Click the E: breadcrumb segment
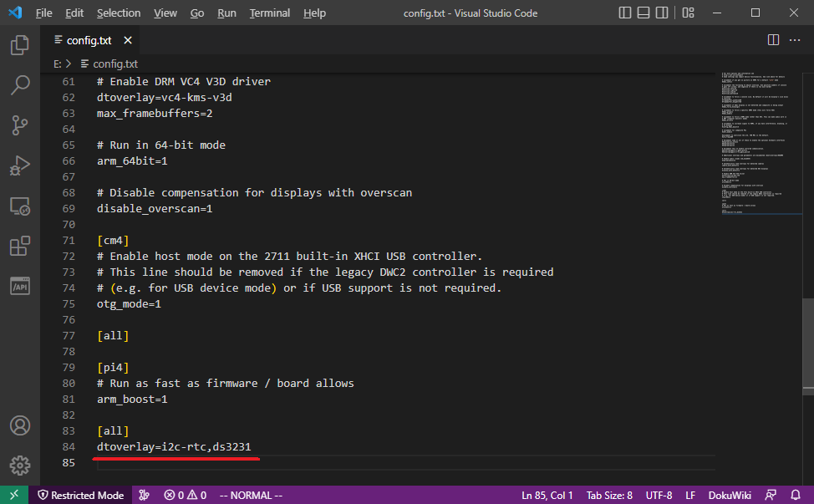Image resolution: width=814 pixels, height=504 pixels. pos(57,64)
